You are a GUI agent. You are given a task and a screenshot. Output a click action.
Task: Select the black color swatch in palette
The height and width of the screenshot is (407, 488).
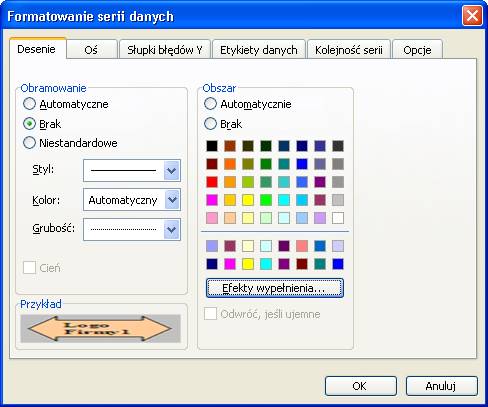coord(212,146)
